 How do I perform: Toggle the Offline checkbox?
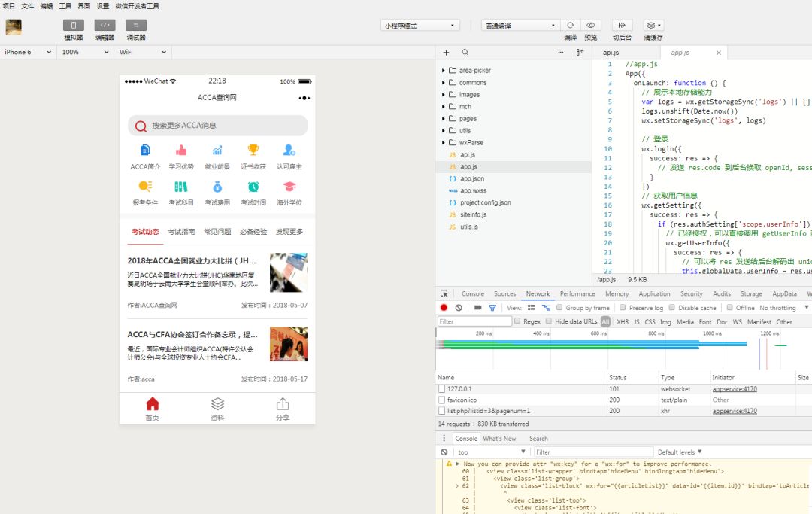(729, 307)
